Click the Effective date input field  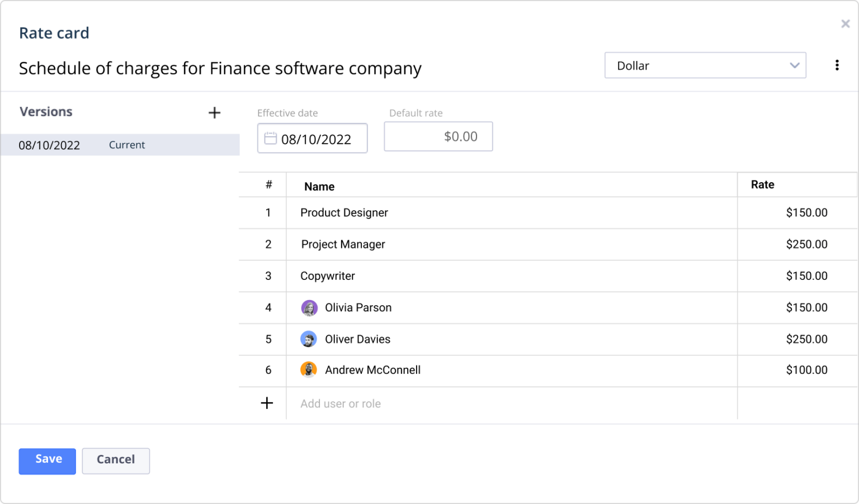(x=316, y=139)
